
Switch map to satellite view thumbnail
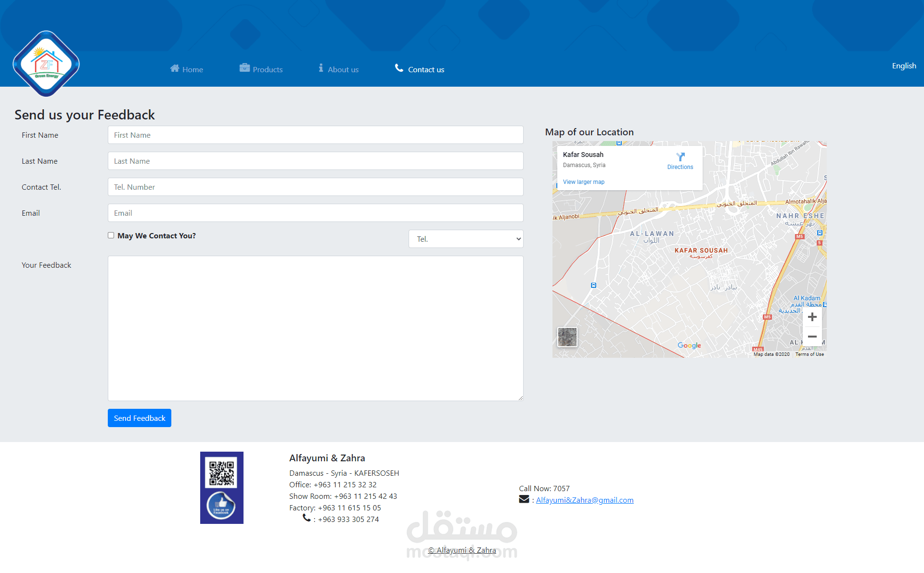pos(567,337)
